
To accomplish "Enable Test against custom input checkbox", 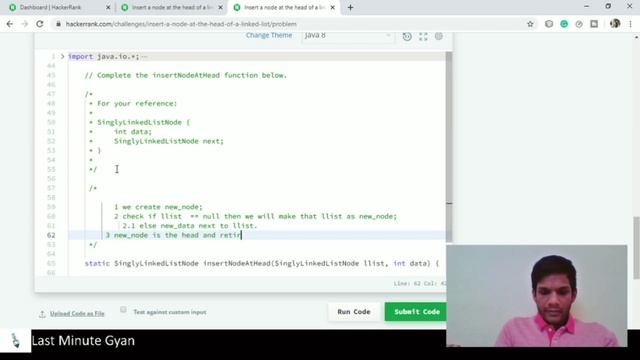I will coord(123,309).
